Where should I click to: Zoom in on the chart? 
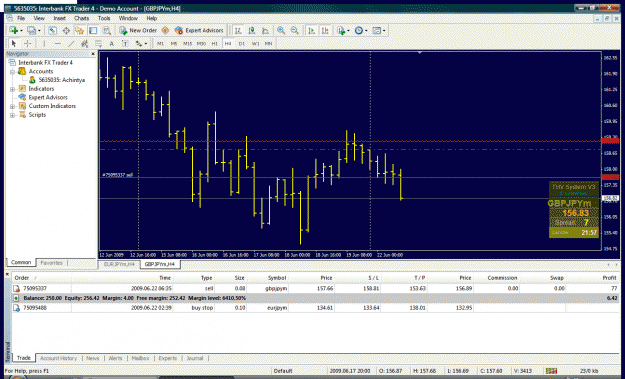point(281,30)
